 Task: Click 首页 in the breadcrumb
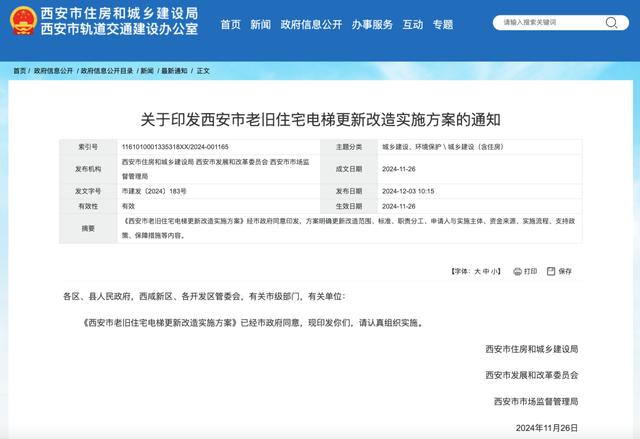pyautogui.click(x=20, y=71)
